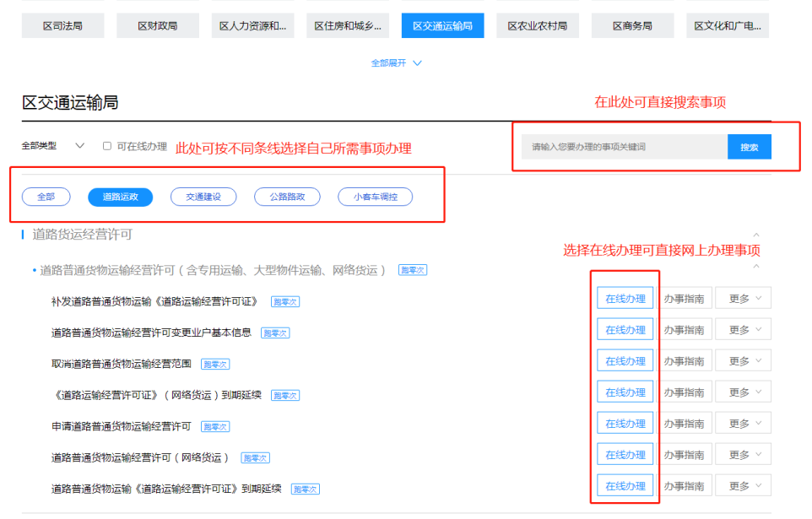Collapse 道路普通货物运输经营许可 sub-item chevron
This screenshot has width=812, height=519.
(755, 267)
